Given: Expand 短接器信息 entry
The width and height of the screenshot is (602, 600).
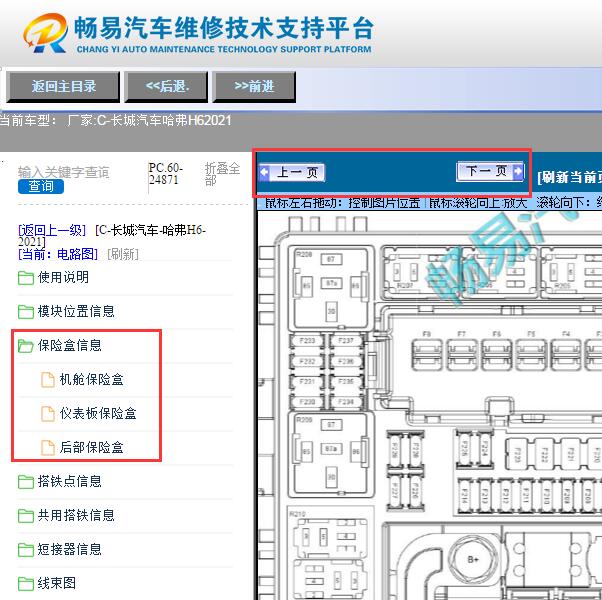Looking at the screenshot, I should [69, 549].
